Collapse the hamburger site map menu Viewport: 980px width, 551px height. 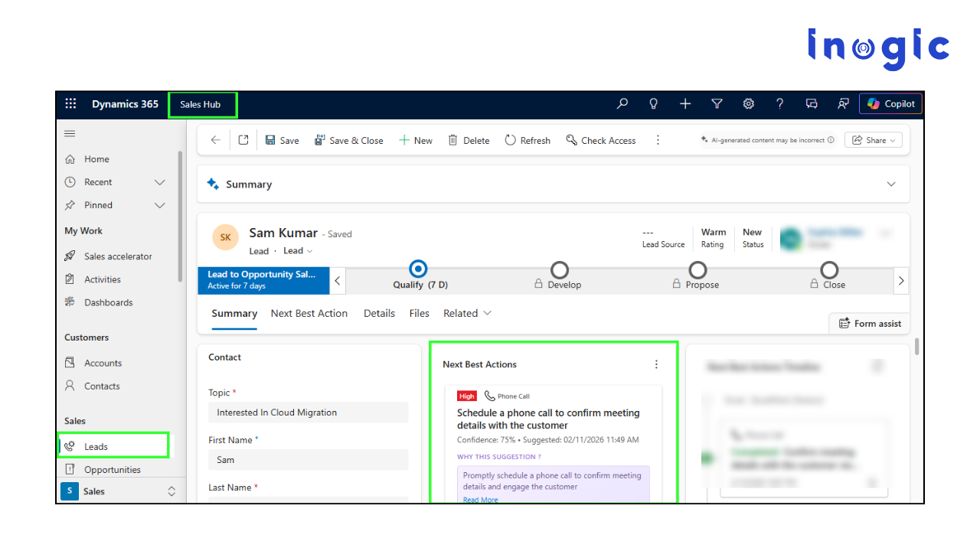(70, 133)
